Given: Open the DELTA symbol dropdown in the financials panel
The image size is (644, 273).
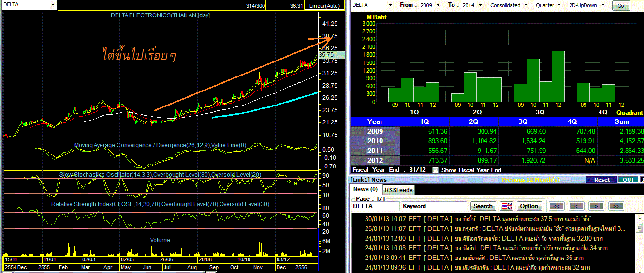Looking at the screenshot, I should point(391,5).
